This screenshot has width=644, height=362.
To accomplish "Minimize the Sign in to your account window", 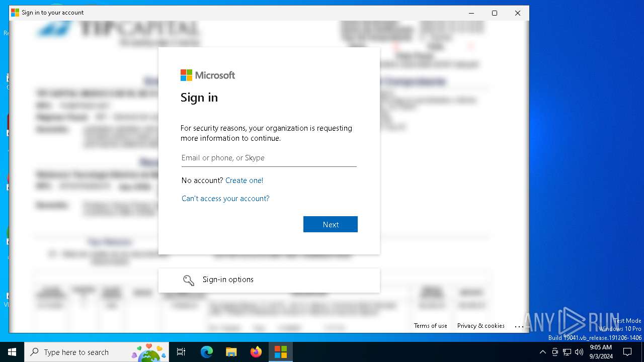I will tap(471, 13).
